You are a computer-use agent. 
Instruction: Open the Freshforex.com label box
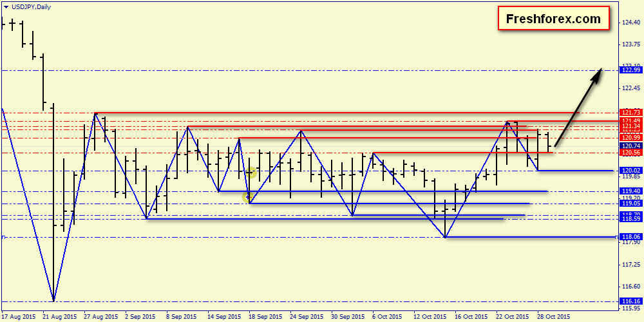pyautogui.click(x=553, y=19)
